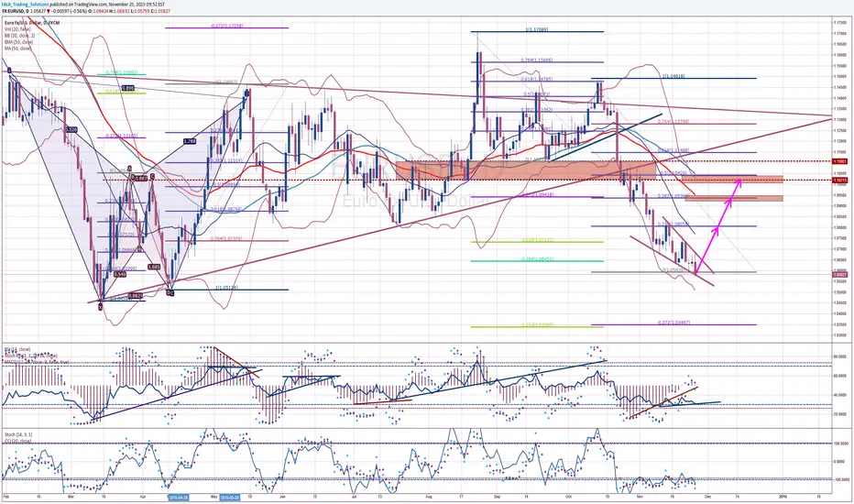Select the Stoch (14, 3, 1) legend
Viewport: 854px width, 504px height.
pyautogui.click(x=18, y=434)
